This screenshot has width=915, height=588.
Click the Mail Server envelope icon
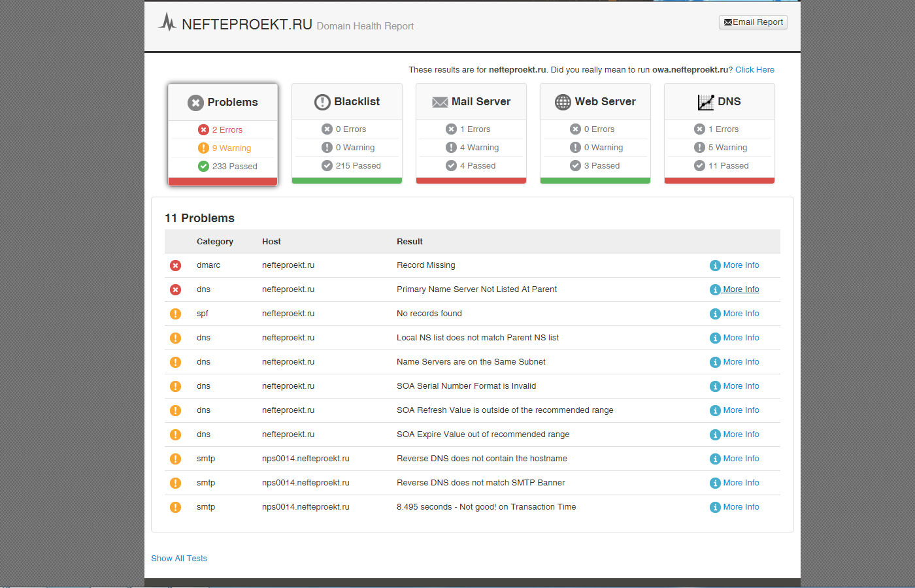440,102
